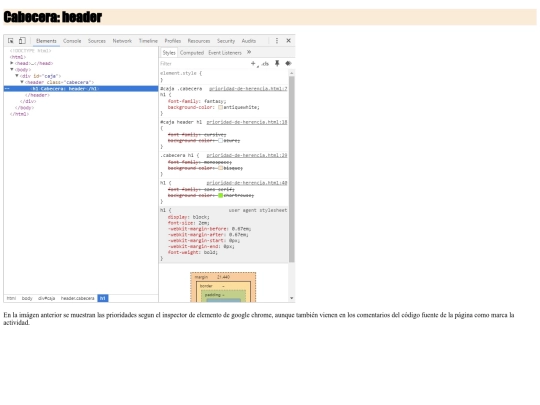Open the antiquewhite color swatch
The height and width of the screenshot is (405, 540).
(220, 107)
